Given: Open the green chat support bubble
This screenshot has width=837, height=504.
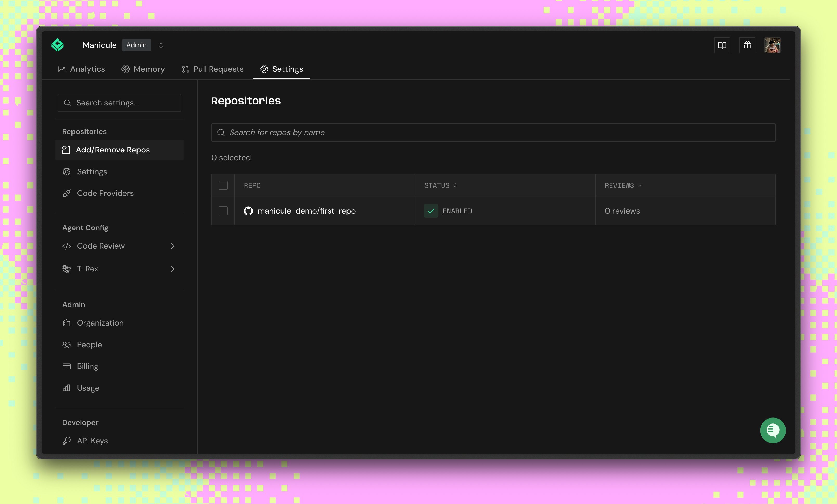Looking at the screenshot, I should [x=773, y=430].
